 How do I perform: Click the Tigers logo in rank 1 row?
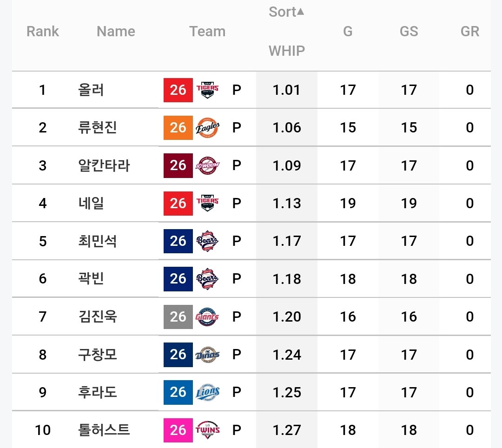click(x=207, y=90)
